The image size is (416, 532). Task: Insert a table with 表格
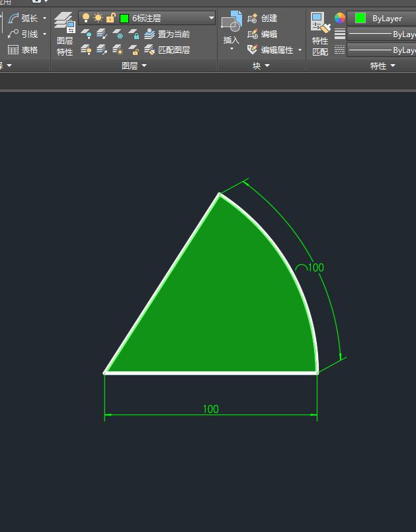[x=22, y=50]
